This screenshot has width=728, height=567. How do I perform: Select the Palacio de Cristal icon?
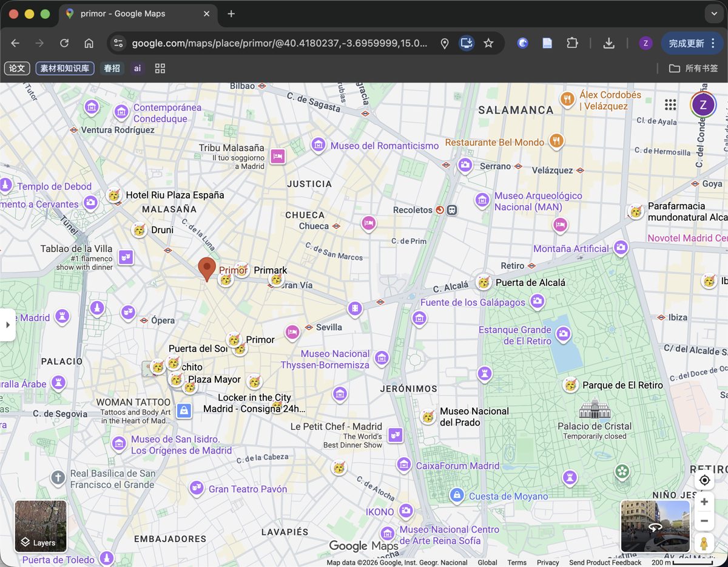595,409
